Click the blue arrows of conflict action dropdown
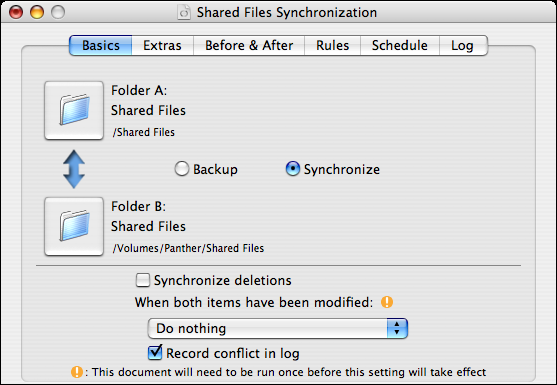The image size is (557, 385). point(397,328)
